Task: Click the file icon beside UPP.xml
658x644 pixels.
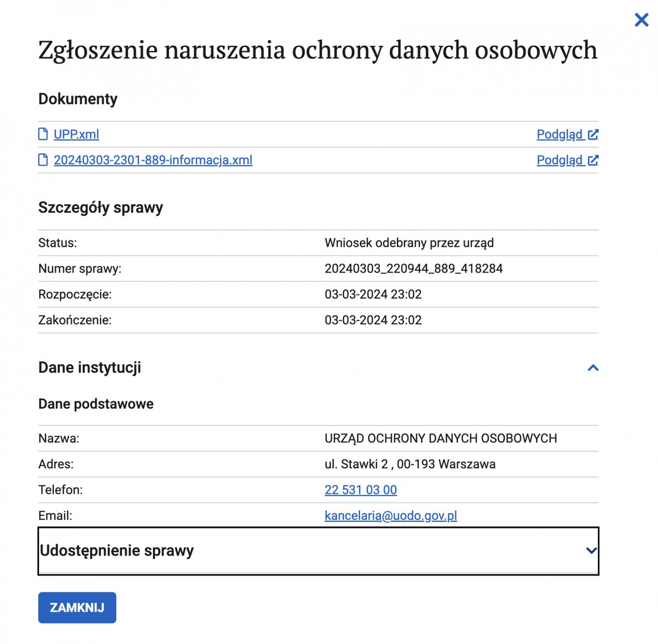Action: (43, 134)
